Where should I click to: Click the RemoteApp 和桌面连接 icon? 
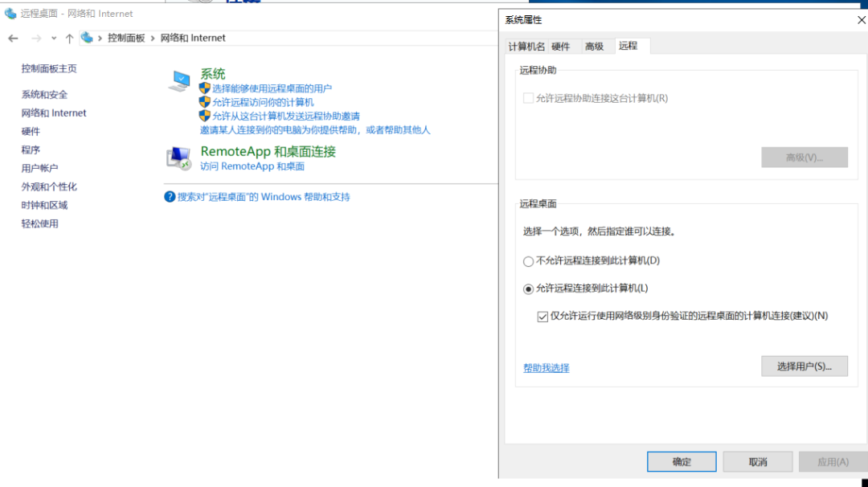[178, 158]
